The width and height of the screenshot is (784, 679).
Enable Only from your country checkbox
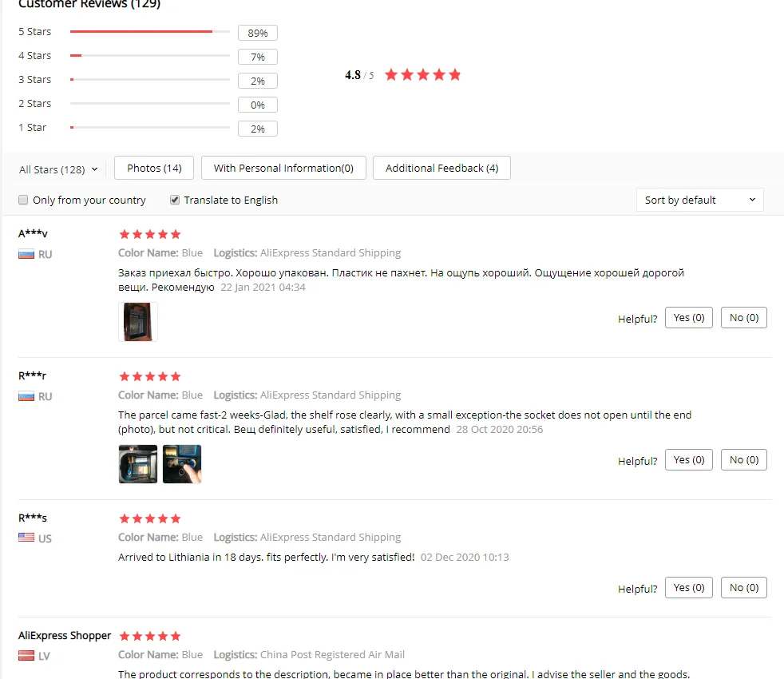coord(23,201)
